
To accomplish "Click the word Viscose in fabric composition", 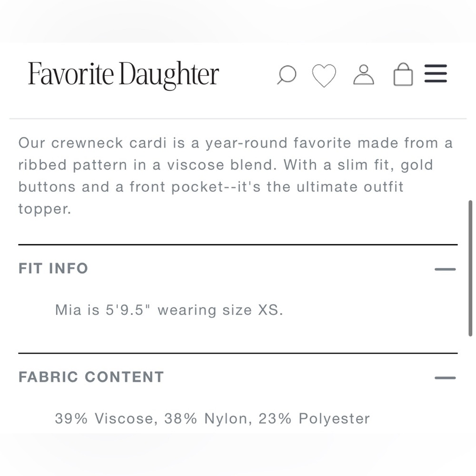I will point(125,419).
